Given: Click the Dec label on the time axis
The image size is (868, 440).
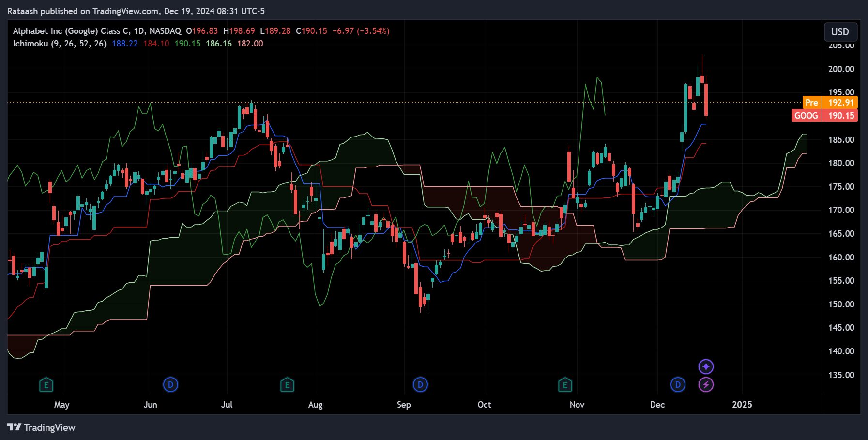Looking at the screenshot, I should click(x=657, y=405).
